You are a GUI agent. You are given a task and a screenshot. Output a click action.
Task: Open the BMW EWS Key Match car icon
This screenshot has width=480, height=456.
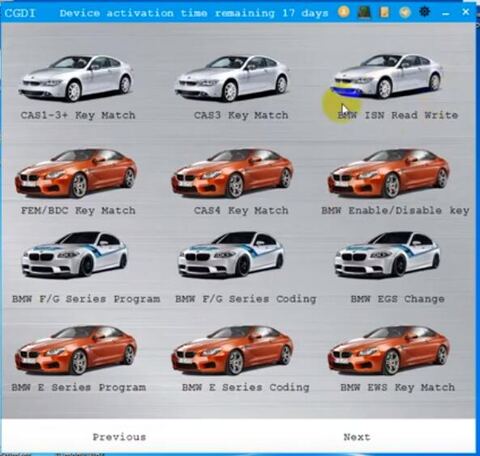(389, 350)
